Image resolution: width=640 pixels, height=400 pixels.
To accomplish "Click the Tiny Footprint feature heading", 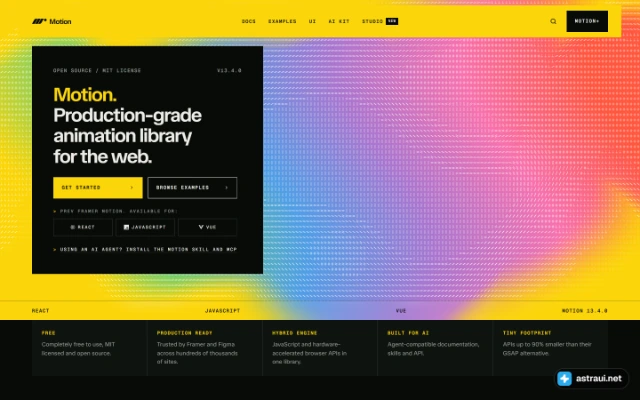I will pos(527,333).
